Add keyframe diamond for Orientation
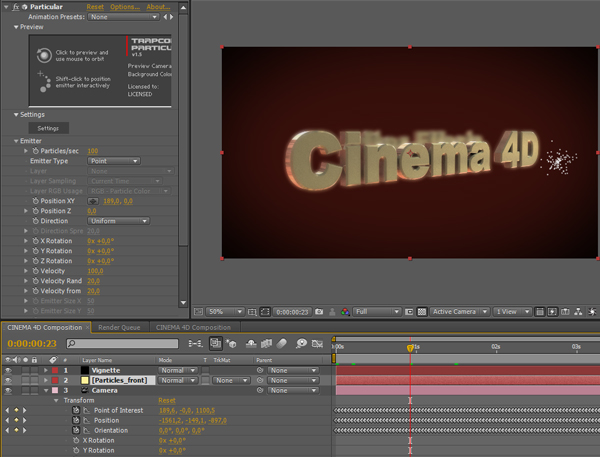This screenshot has height=457, width=600. click(x=16, y=430)
